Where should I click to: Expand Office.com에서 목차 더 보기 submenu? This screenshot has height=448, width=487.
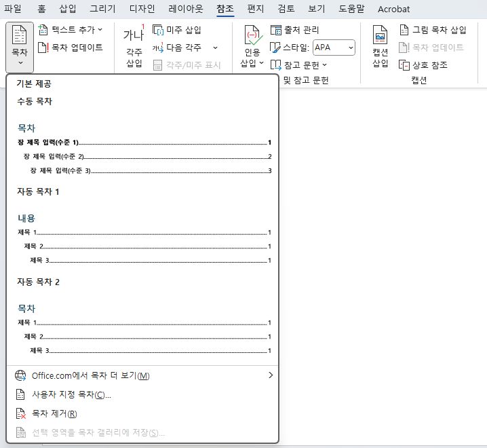(x=271, y=375)
